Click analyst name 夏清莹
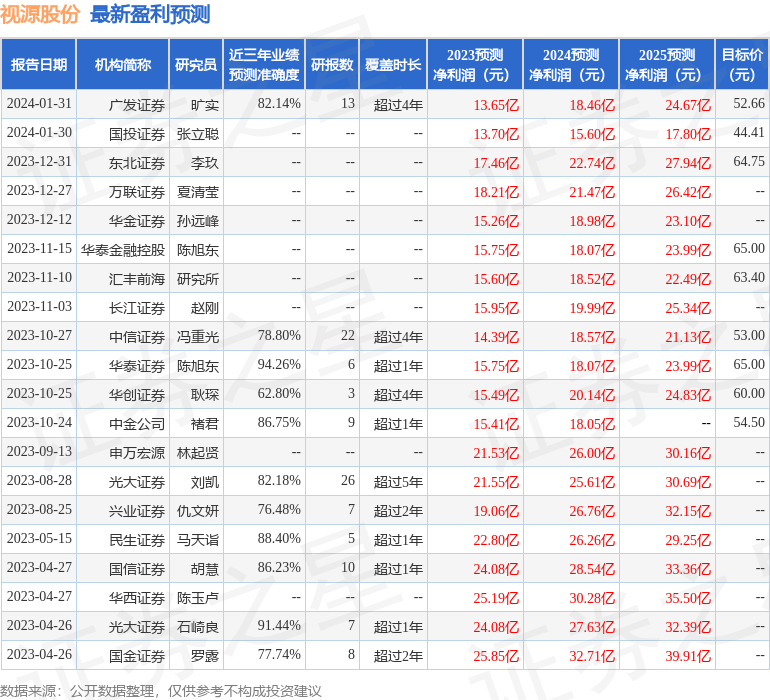This screenshot has height=700, width=770. point(197,192)
